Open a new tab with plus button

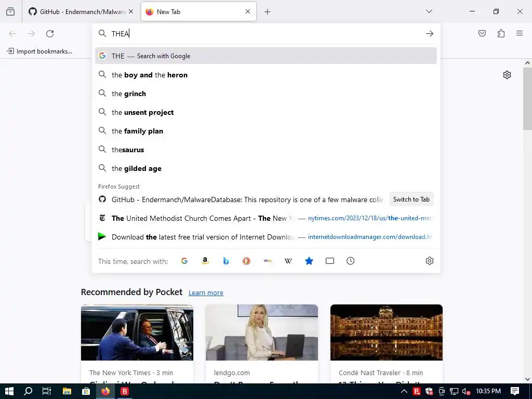click(x=268, y=12)
